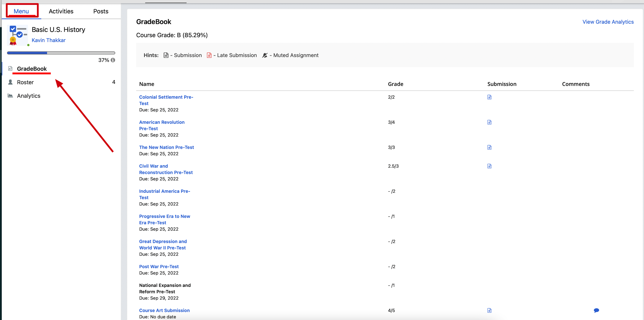Click the Analytics chart icon
The width and height of the screenshot is (644, 320).
pos(10,95)
